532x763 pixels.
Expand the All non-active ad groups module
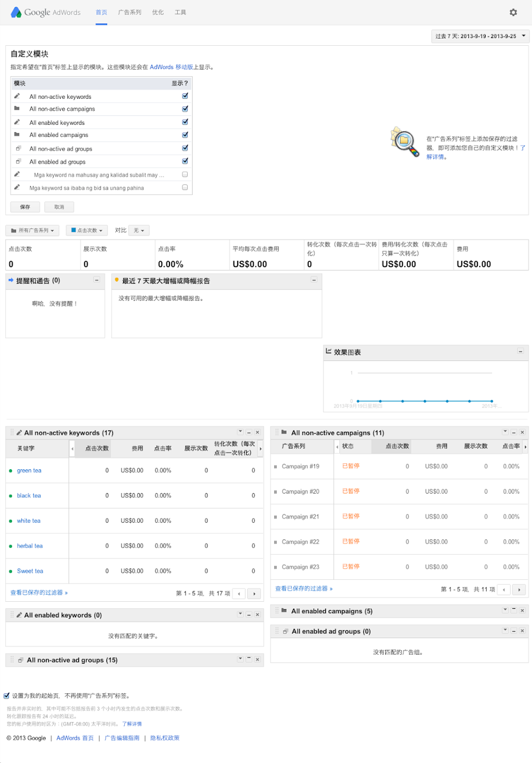point(248,659)
